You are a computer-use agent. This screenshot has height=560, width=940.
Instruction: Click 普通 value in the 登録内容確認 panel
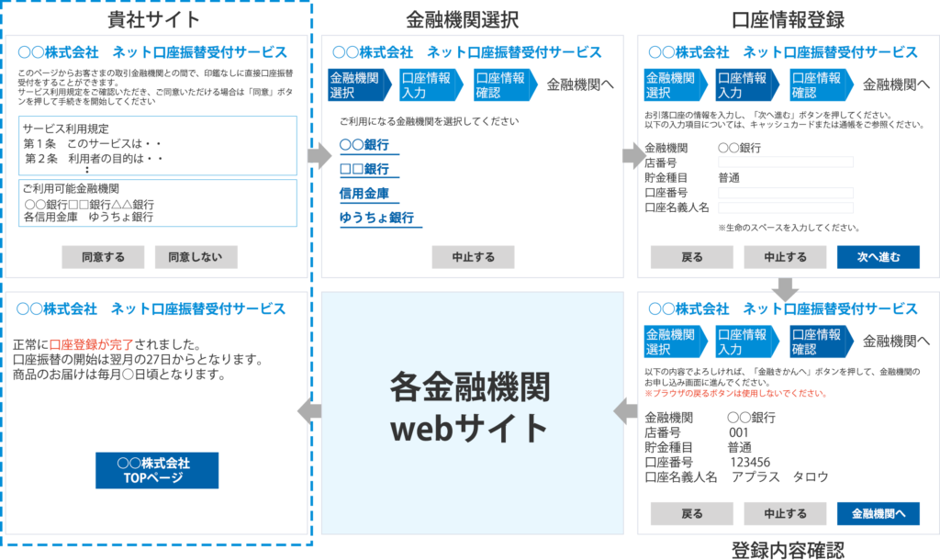(739, 447)
